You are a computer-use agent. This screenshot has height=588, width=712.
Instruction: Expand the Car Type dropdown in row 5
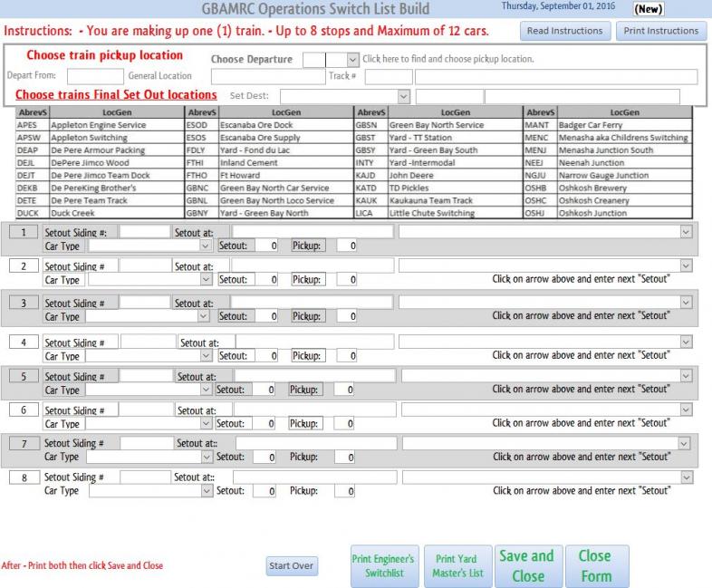206,389
